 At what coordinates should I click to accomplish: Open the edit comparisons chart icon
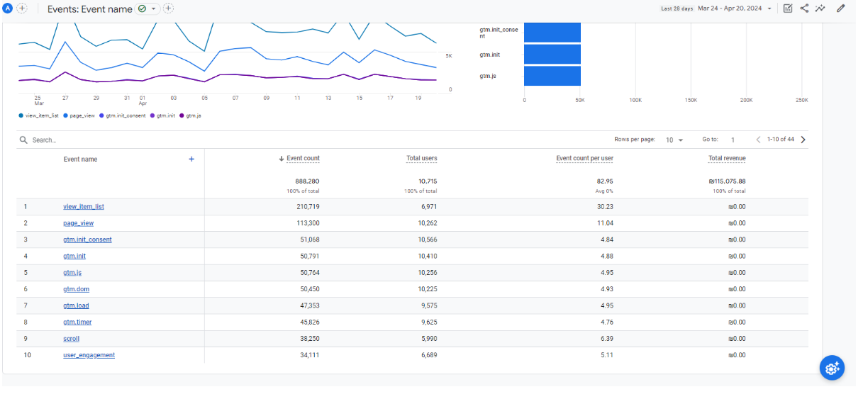coord(788,9)
